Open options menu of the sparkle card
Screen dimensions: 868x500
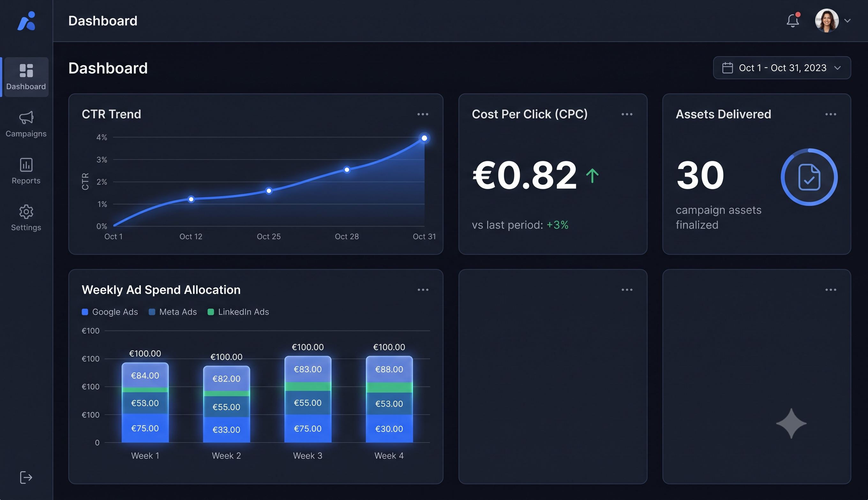pos(831,290)
